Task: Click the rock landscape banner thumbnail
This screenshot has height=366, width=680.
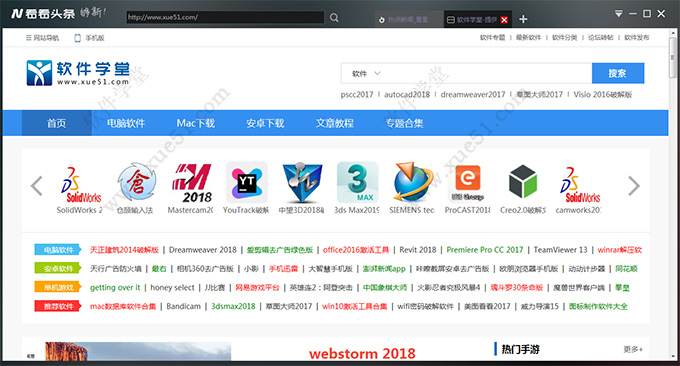Action: tap(138, 351)
